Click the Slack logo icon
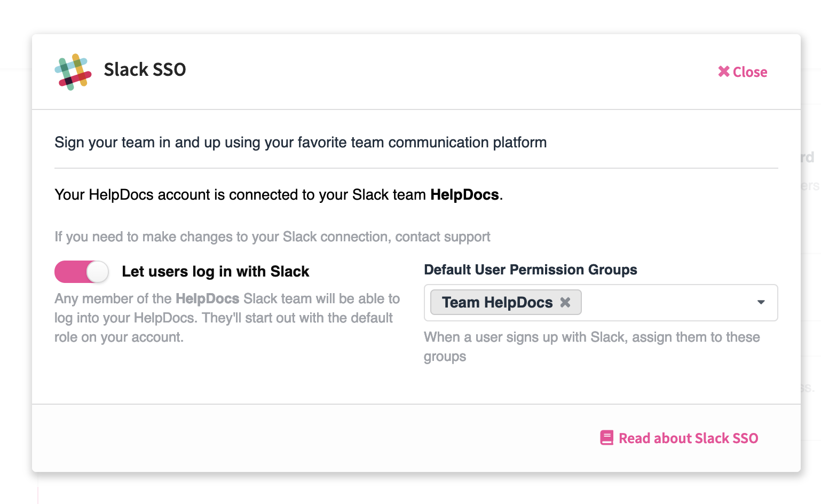This screenshot has width=821, height=504. click(73, 72)
